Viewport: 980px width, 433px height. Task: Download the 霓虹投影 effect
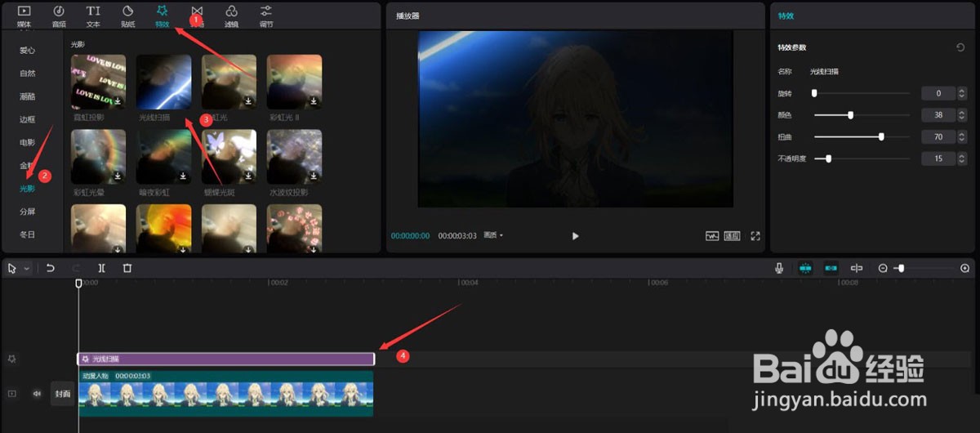point(118,101)
